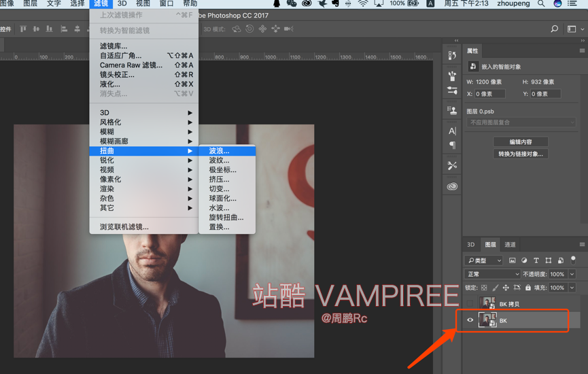Open blend mode 正常 dropdown
This screenshot has width=588, height=374.
point(493,274)
